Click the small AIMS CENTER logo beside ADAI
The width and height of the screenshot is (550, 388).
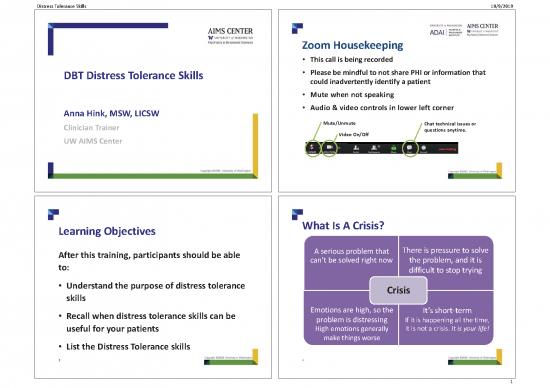point(482,30)
